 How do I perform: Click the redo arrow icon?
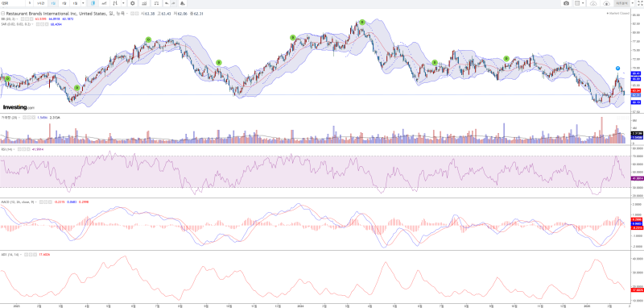click(173, 3)
